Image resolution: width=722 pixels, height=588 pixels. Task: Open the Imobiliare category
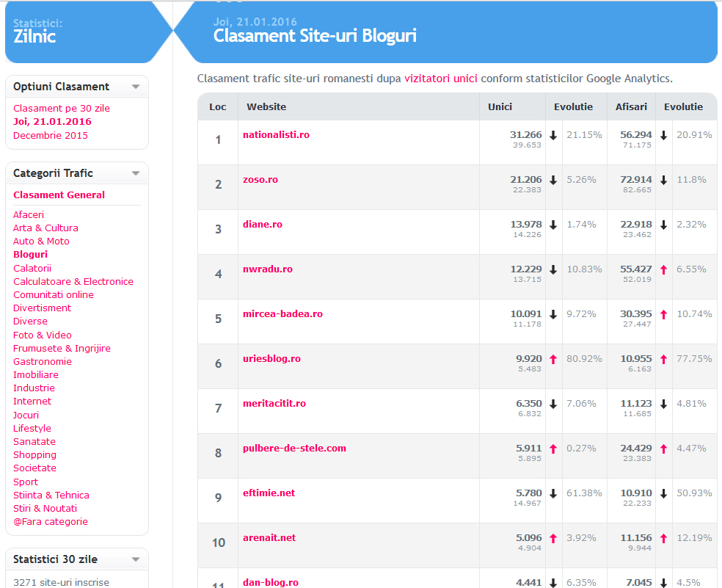[x=36, y=375]
